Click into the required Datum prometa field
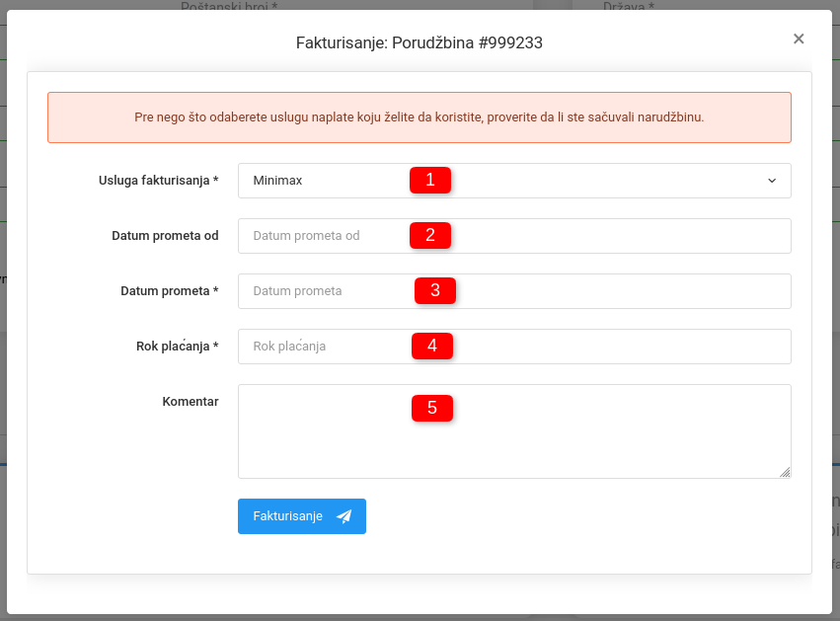 pyautogui.click(x=514, y=291)
